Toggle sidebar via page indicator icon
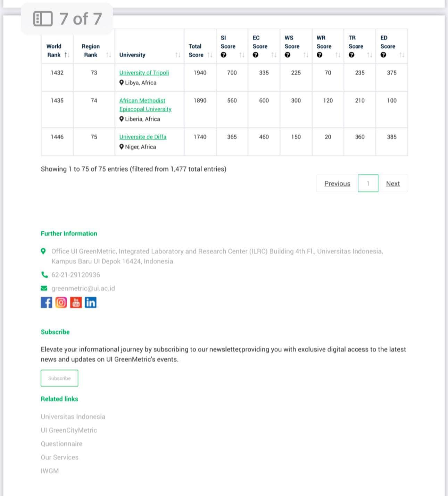The width and height of the screenshot is (448, 496). [x=43, y=19]
